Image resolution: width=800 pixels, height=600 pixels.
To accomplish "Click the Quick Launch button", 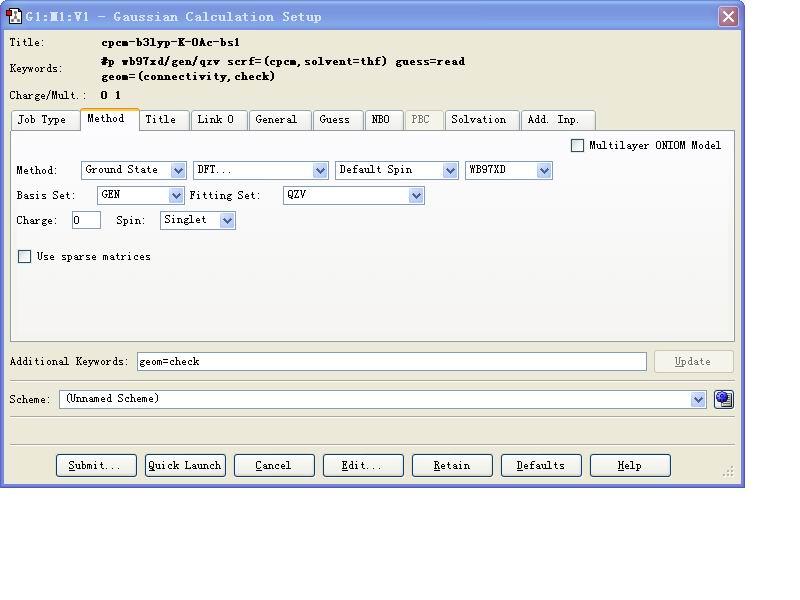I will (185, 465).
